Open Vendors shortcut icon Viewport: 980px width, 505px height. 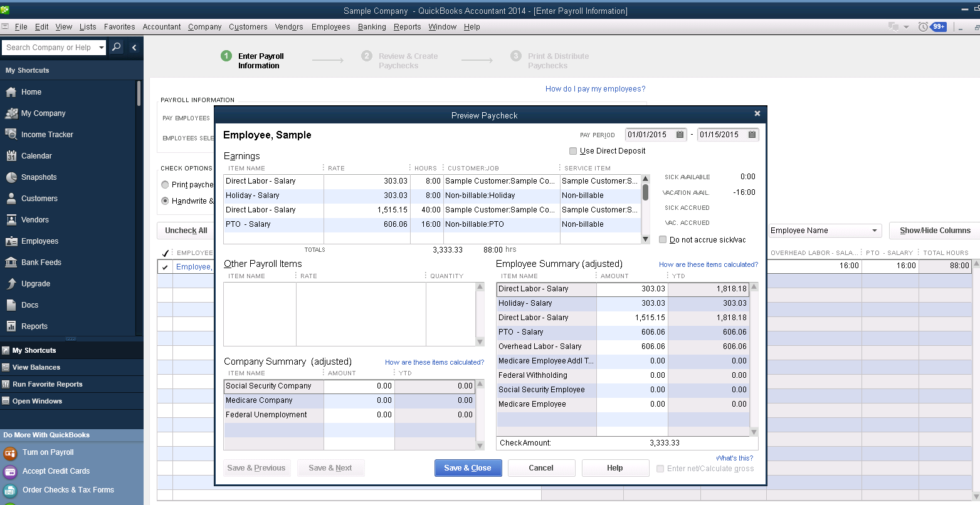click(x=11, y=220)
